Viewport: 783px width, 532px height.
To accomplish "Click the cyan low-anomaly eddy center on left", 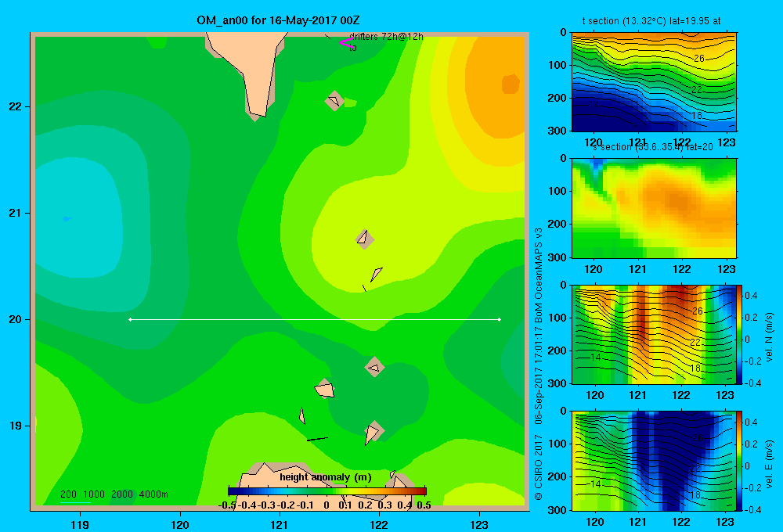I will tap(67, 218).
